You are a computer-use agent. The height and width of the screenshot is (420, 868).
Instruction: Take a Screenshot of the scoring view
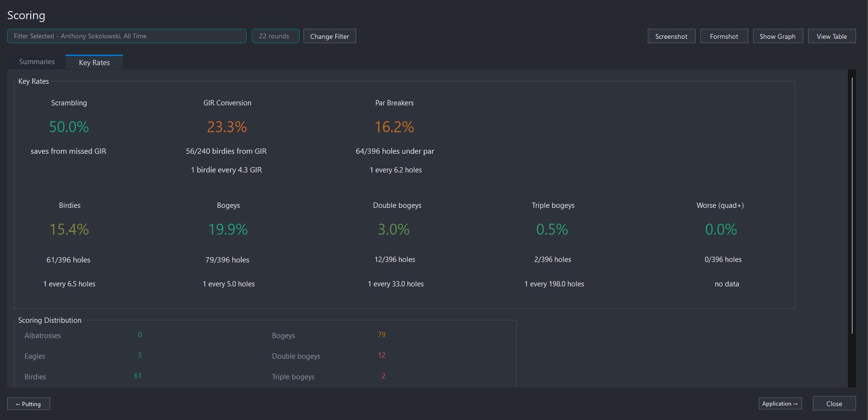(x=671, y=36)
